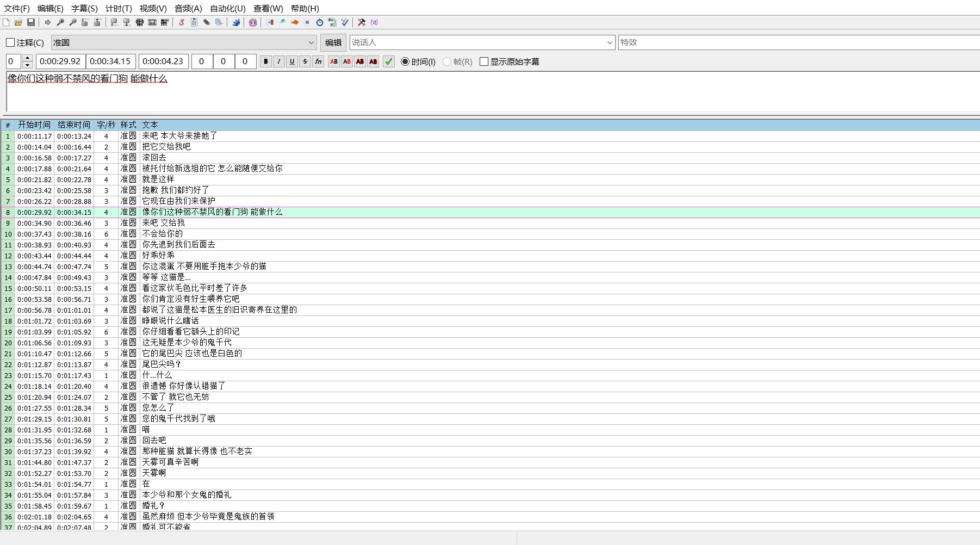Image resolution: width=980 pixels, height=545 pixels.
Task: Open the 查看(W) menu
Action: coord(268,9)
